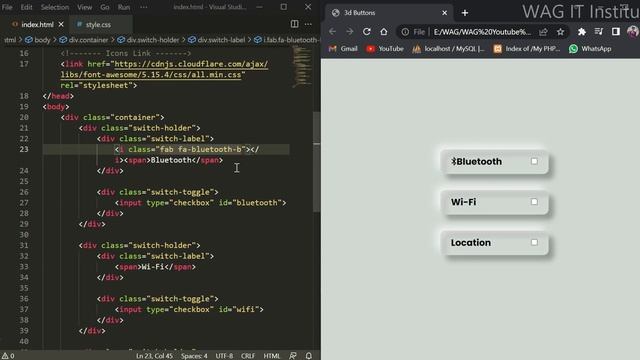This screenshot has height=360, width=640.
Task: Change file encoding UTF-8
Action: [224, 356]
